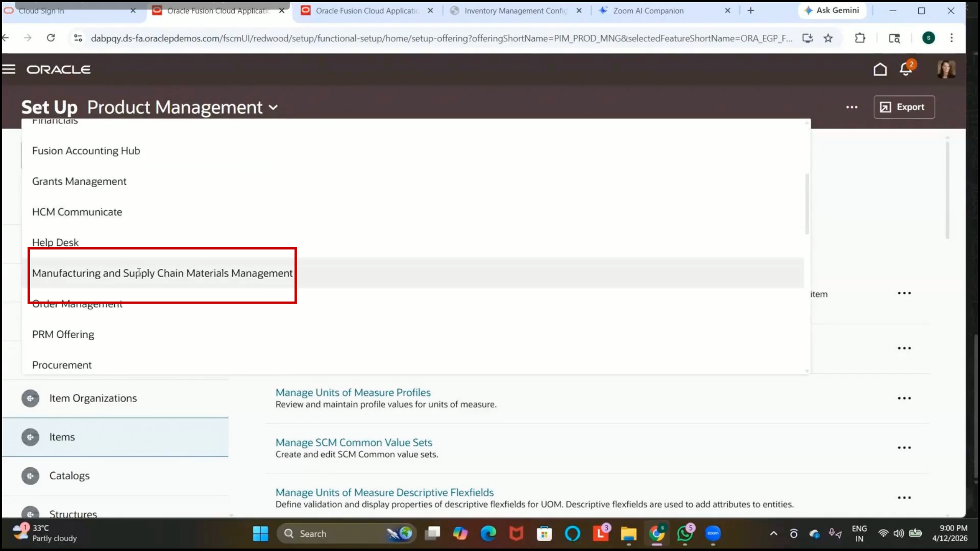
Task: Select the Items functional area
Action: (62, 437)
